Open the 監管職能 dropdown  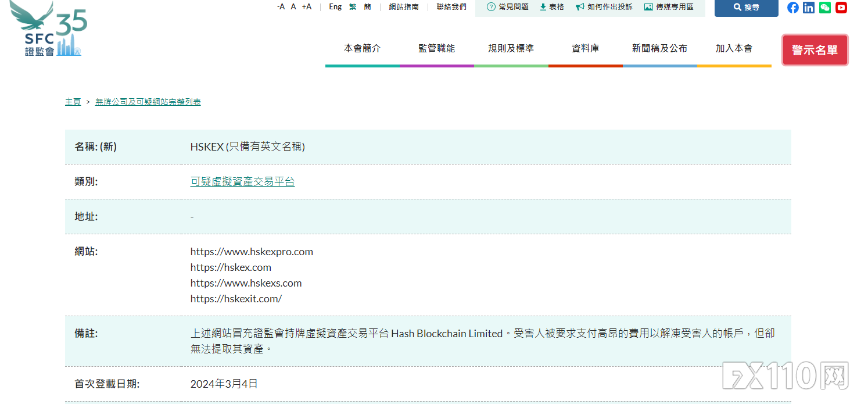[436, 48]
